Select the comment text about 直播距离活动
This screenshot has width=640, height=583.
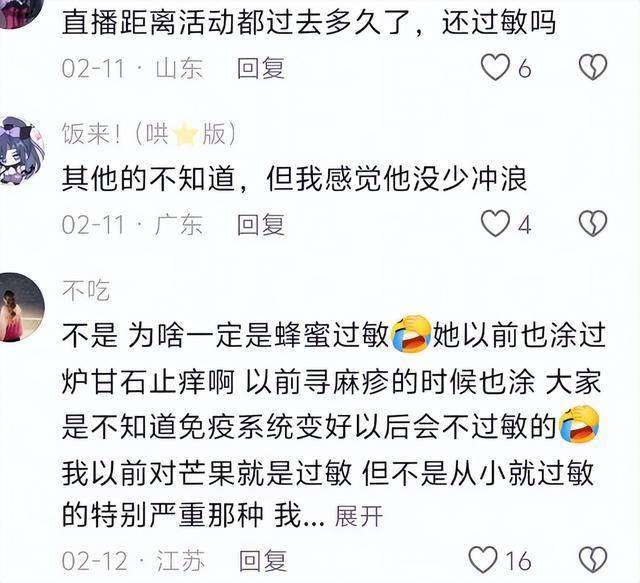tap(309, 22)
